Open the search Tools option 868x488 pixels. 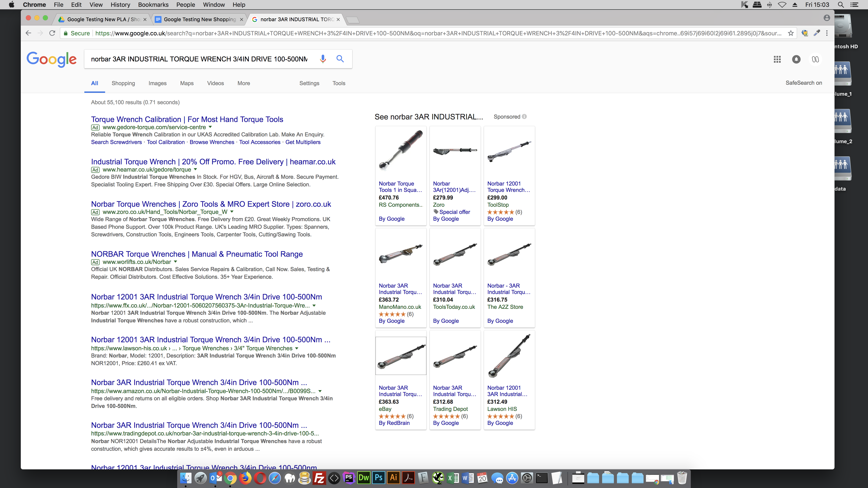[339, 83]
